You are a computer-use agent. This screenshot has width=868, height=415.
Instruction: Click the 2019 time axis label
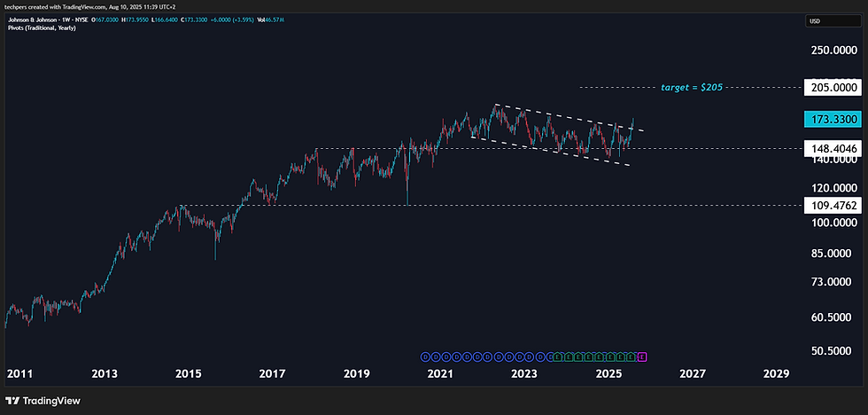coord(356,374)
